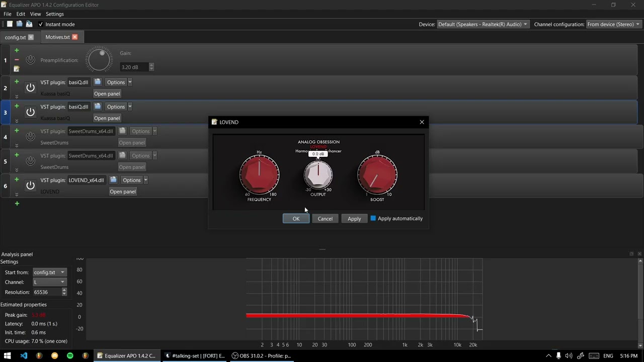Click the edit-text notepad icon in row 1

pyautogui.click(x=17, y=69)
